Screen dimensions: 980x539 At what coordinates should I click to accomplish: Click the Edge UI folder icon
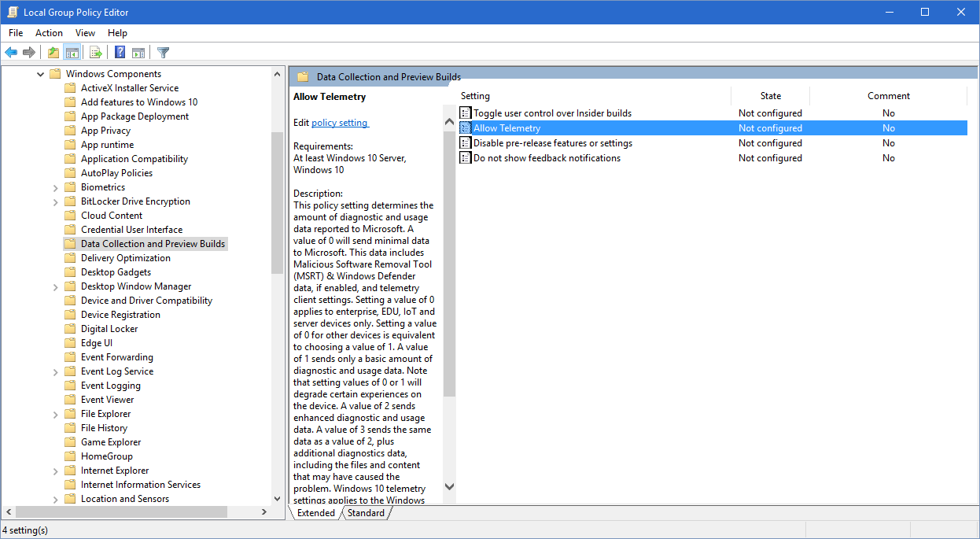[x=70, y=343]
